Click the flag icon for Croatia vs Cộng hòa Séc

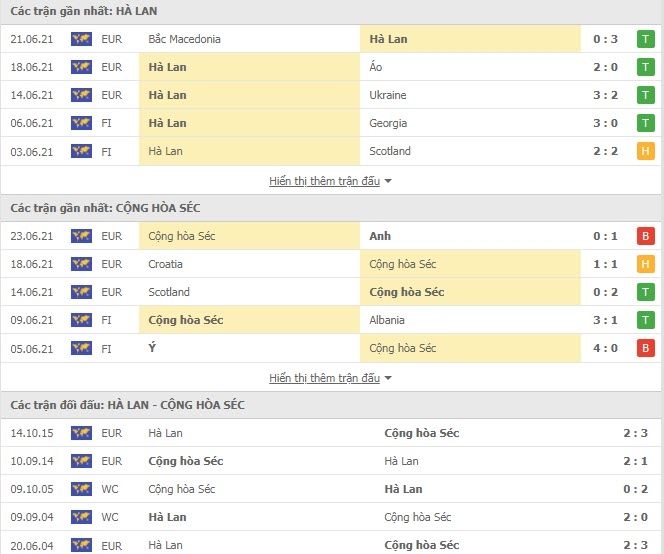pyautogui.click(x=81, y=264)
